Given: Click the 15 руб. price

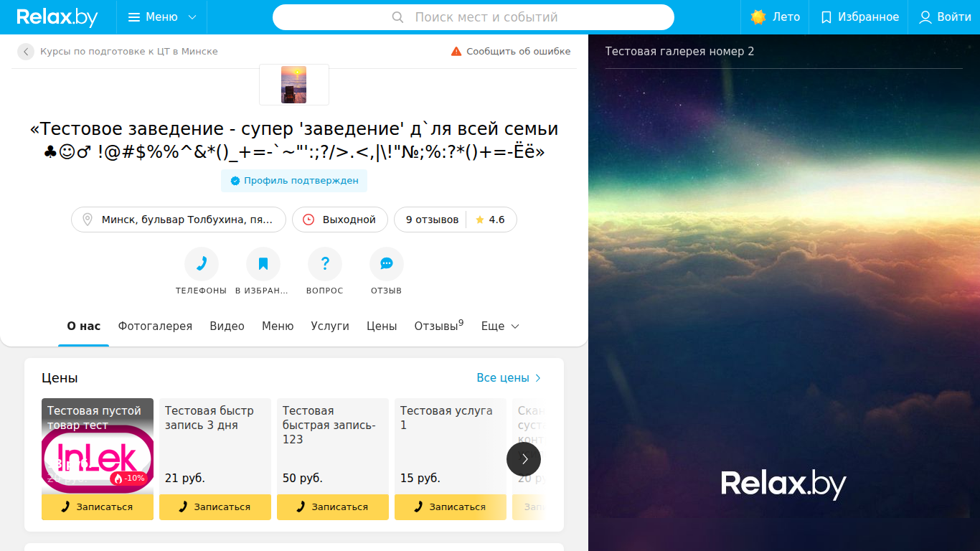Looking at the screenshot, I should coord(420,479).
